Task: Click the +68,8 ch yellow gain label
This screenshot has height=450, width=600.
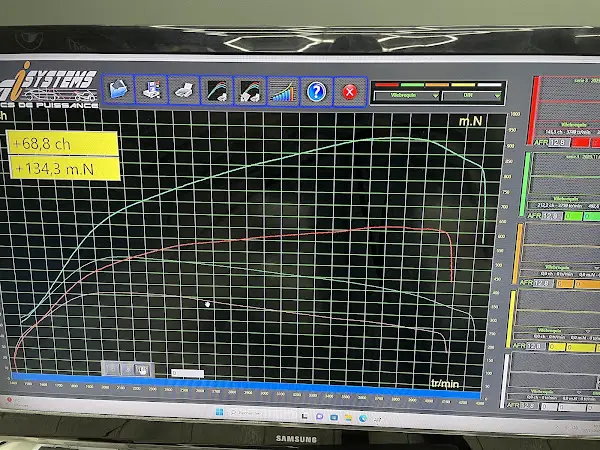Action: 63,143
